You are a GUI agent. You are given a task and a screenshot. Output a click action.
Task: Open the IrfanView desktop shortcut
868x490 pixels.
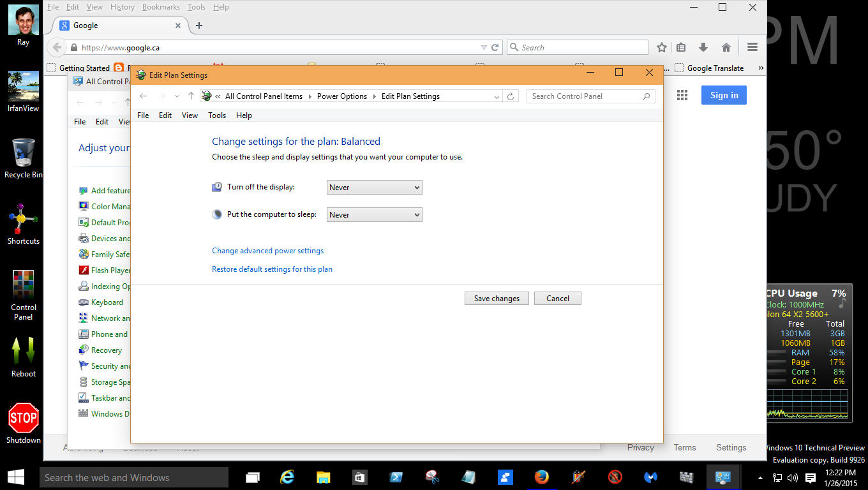[24, 91]
